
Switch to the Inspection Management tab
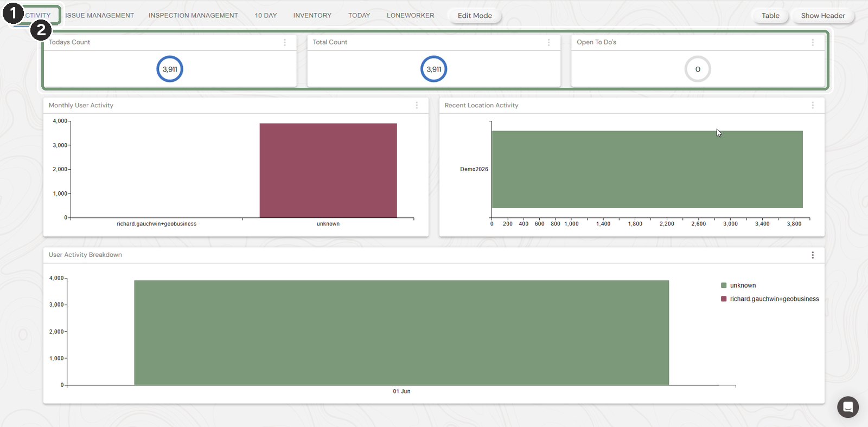[193, 16]
